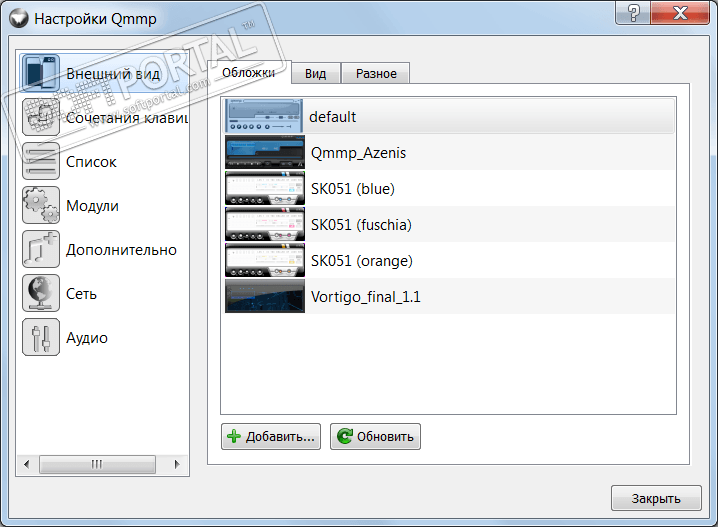Screen dimensions: 718x527
Task: Open the Список playlist icon
Action: coord(41,161)
